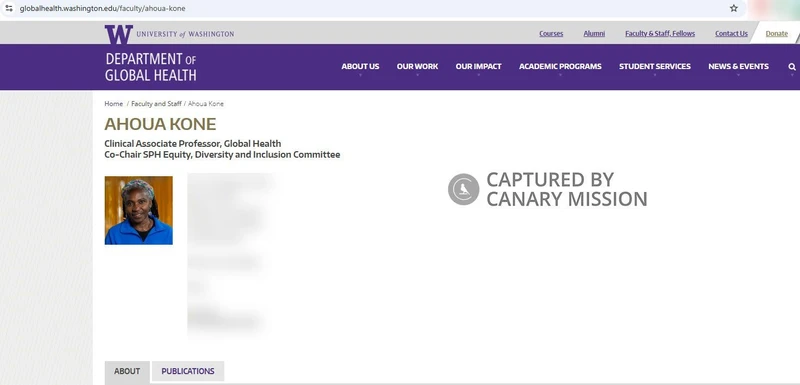Visit Faculty & Staff, Fellows link

coord(660,34)
